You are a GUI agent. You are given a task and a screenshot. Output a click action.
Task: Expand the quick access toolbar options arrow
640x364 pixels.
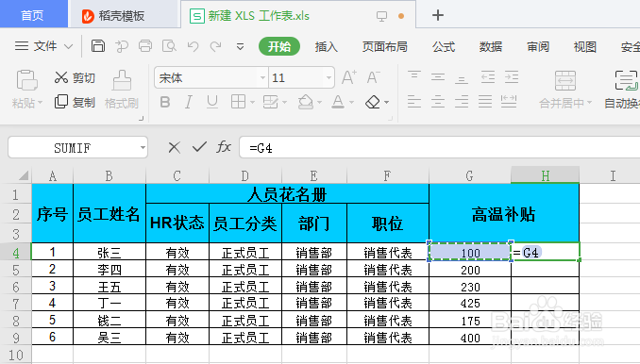[x=241, y=47]
